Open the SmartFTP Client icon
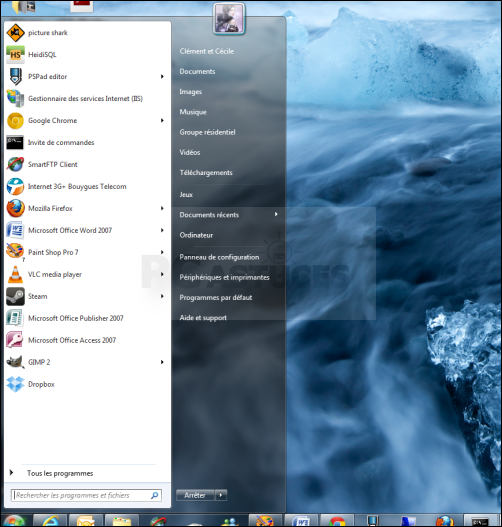 (x=15, y=164)
